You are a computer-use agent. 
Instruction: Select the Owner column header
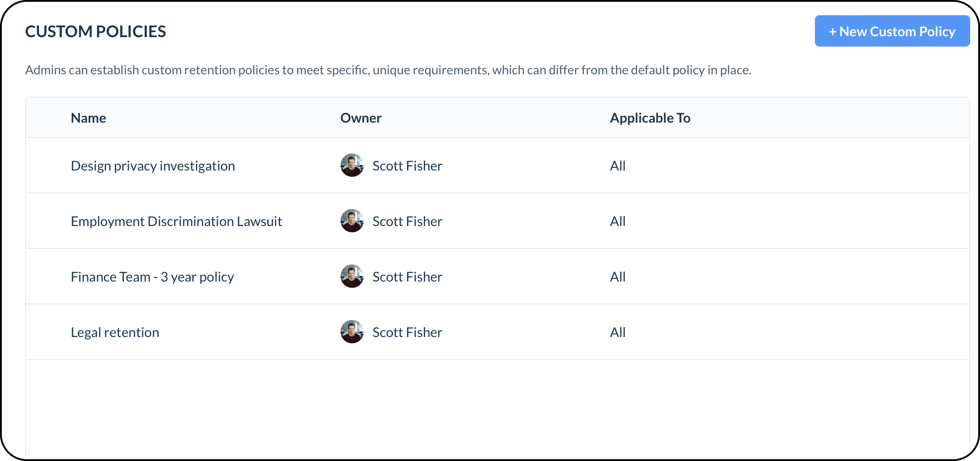point(361,118)
